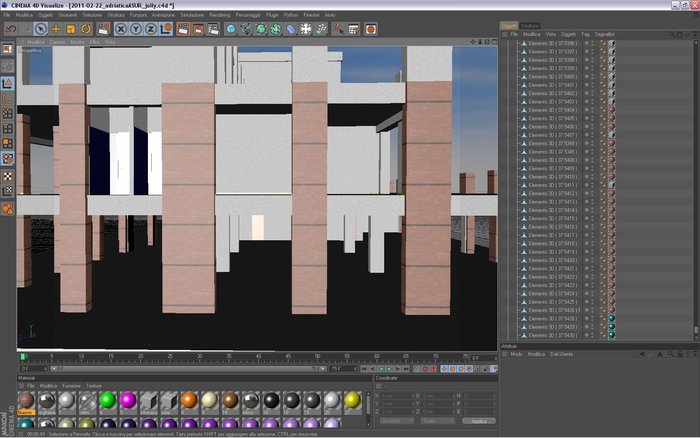Image resolution: width=700 pixels, height=438 pixels.
Task: Toggle the Y axis lock button
Action: tap(136, 29)
